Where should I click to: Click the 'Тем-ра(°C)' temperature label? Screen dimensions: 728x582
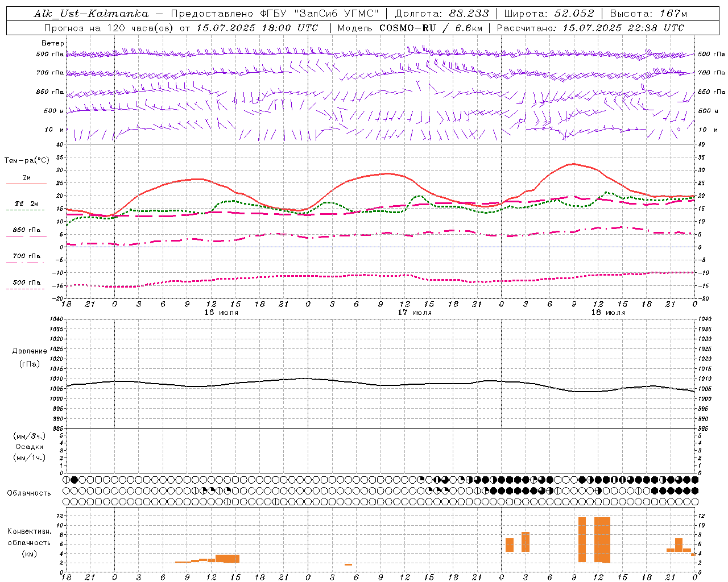27,160
